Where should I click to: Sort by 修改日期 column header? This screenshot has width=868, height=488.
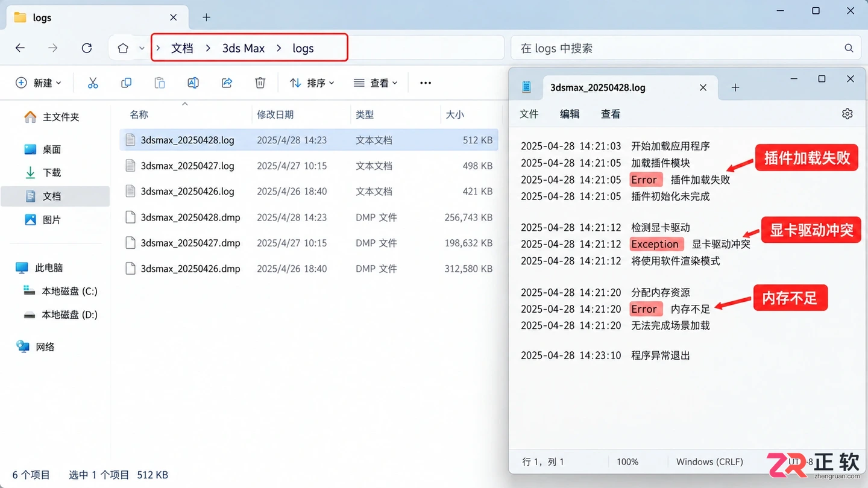275,114
